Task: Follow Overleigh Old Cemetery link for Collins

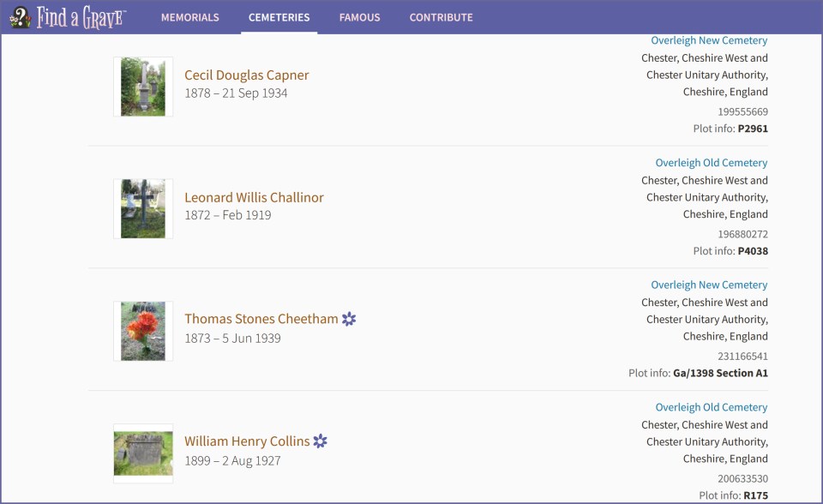Action: (x=711, y=407)
